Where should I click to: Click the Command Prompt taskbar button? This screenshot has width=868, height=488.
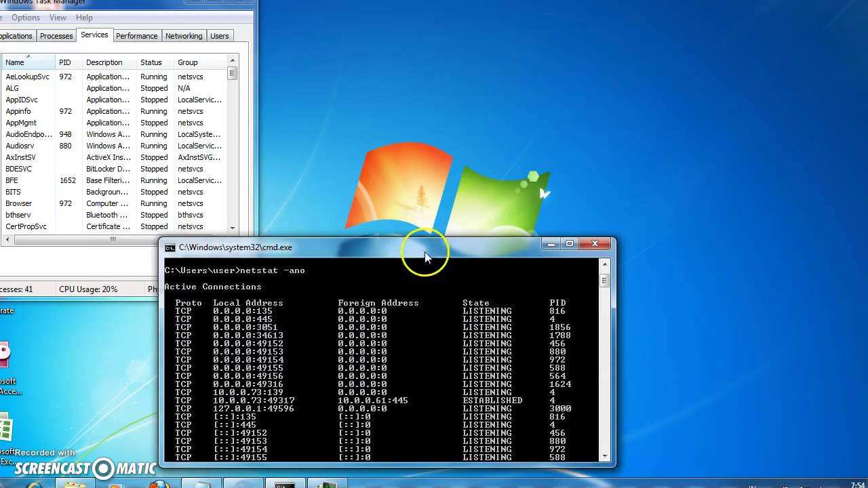[285, 484]
